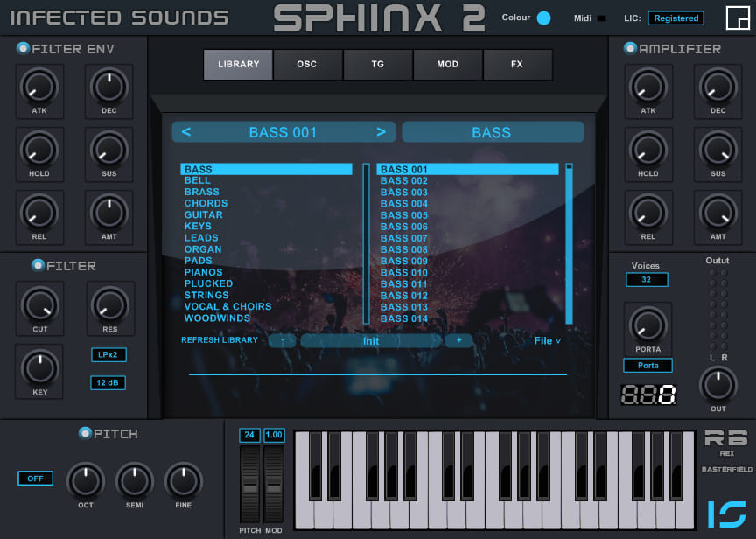Select the LEADS category
The image size is (756, 539).
201,238
